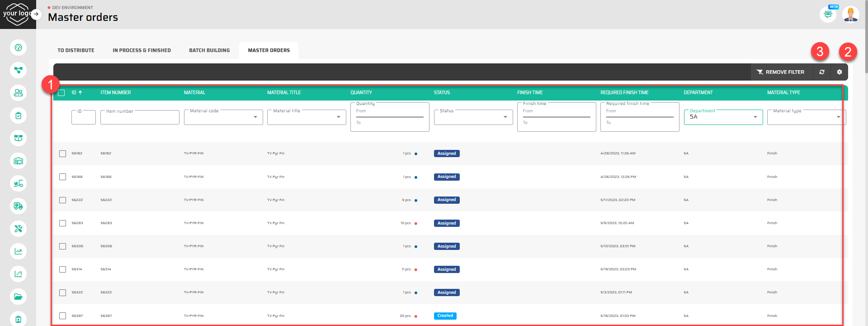Open the forklift sidebar icon
The width and height of the screenshot is (868, 326).
18,183
